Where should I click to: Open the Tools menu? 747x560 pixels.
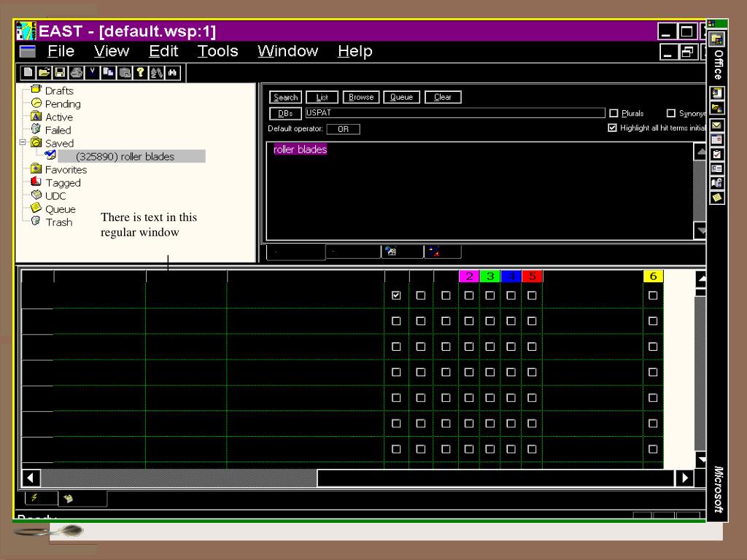(217, 51)
